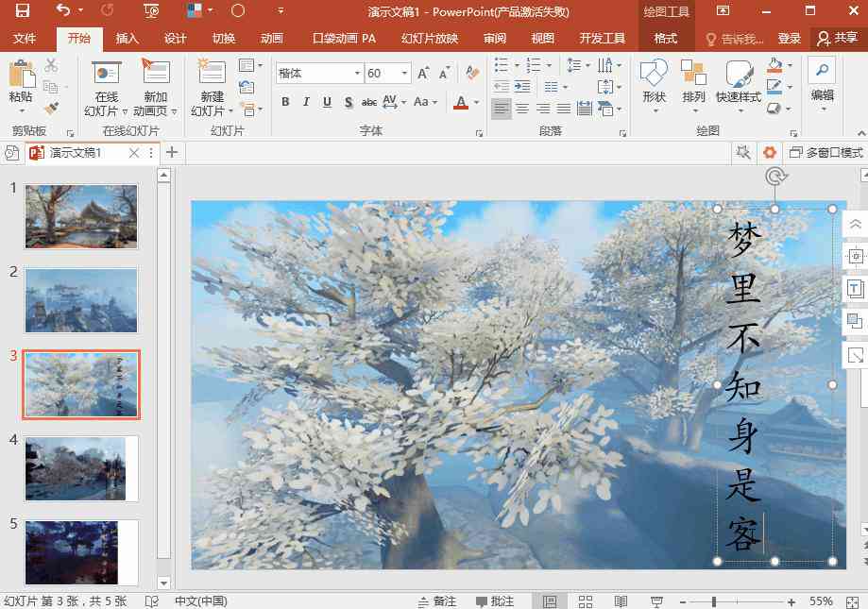Screen dimensions: 868x609
Task: Click font color red A swatch
Action: click(461, 102)
